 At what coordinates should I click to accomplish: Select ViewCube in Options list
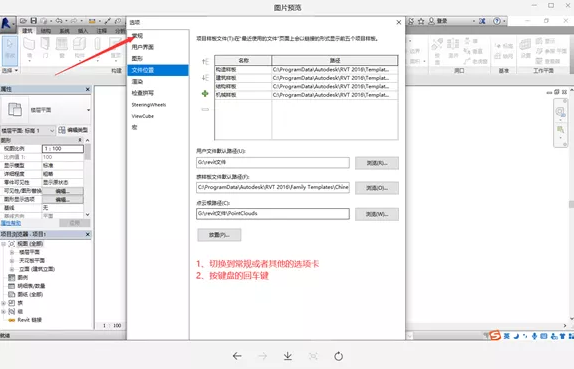[x=142, y=116]
